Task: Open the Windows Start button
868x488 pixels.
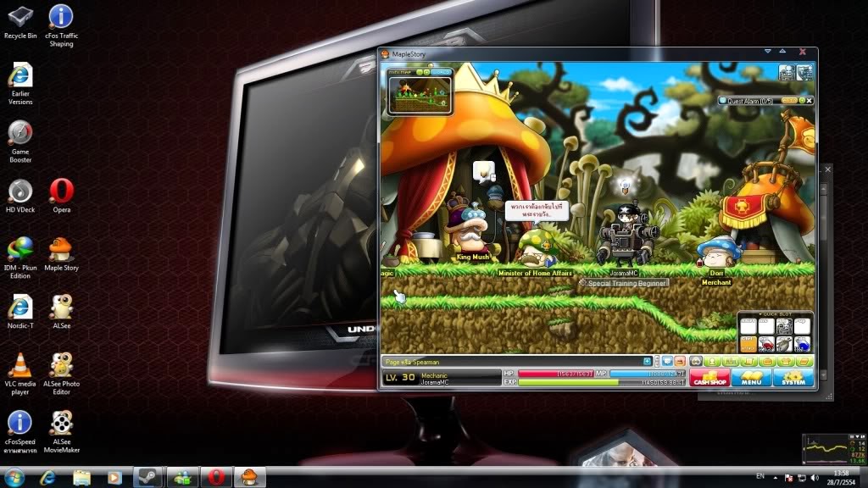Action: click(14, 477)
